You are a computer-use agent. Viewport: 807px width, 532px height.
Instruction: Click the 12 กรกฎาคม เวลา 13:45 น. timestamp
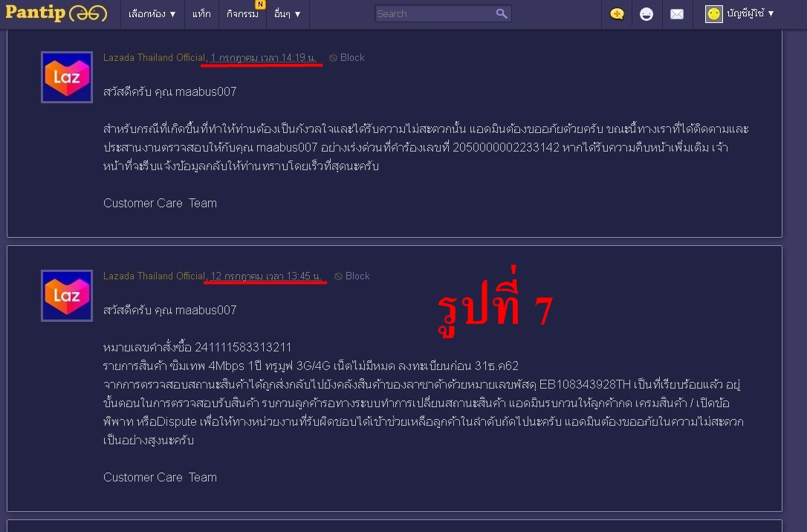coord(265,276)
